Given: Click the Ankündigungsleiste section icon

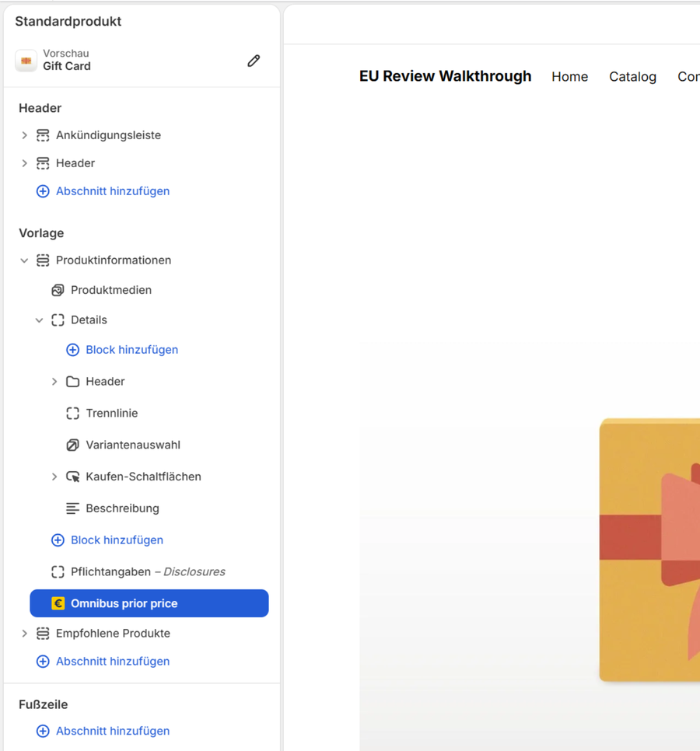Looking at the screenshot, I should tap(43, 135).
